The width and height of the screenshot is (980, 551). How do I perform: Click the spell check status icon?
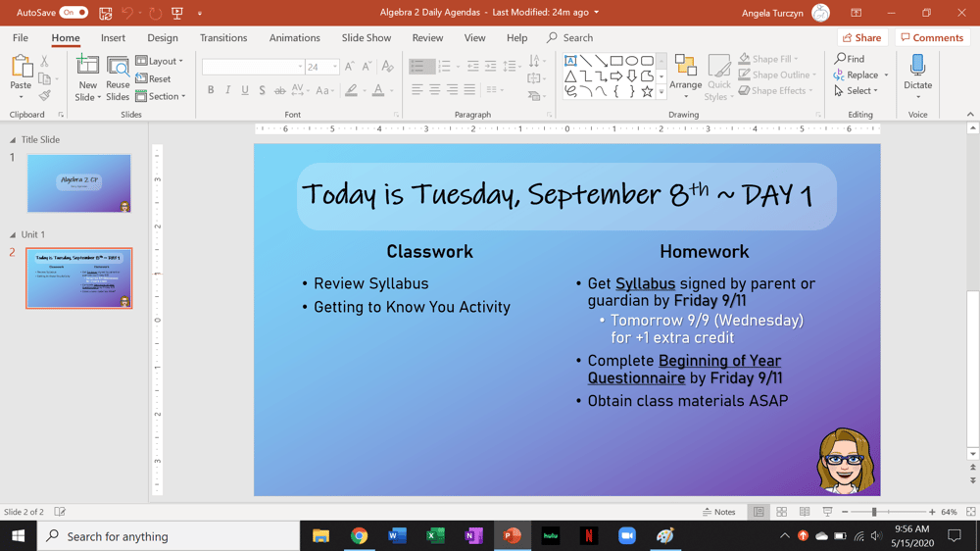coord(60,512)
